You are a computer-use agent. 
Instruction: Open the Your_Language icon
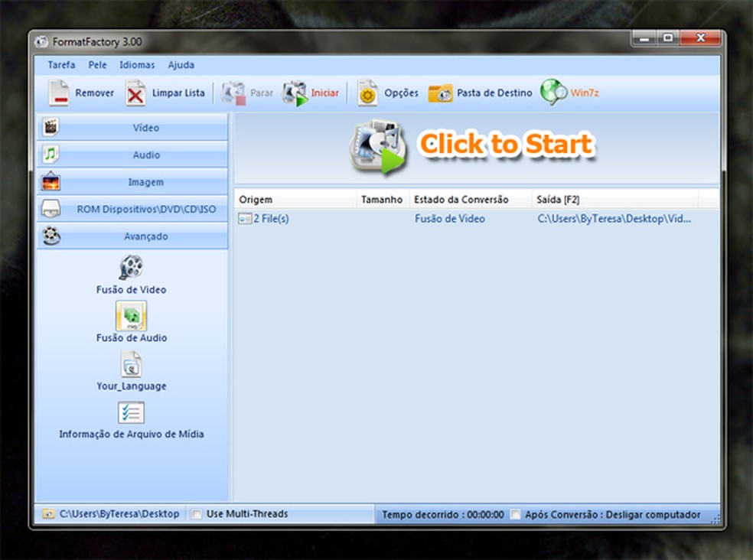pyautogui.click(x=131, y=364)
